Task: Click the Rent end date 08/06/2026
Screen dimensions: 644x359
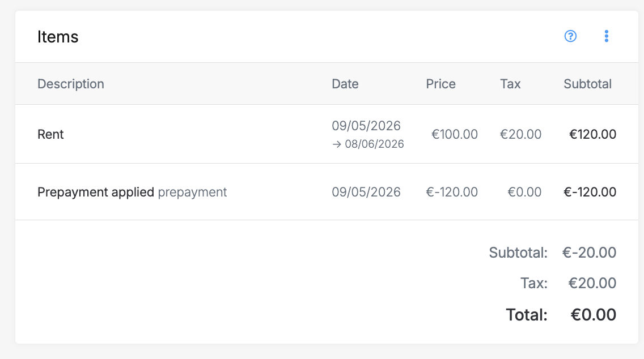Action: pos(374,144)
